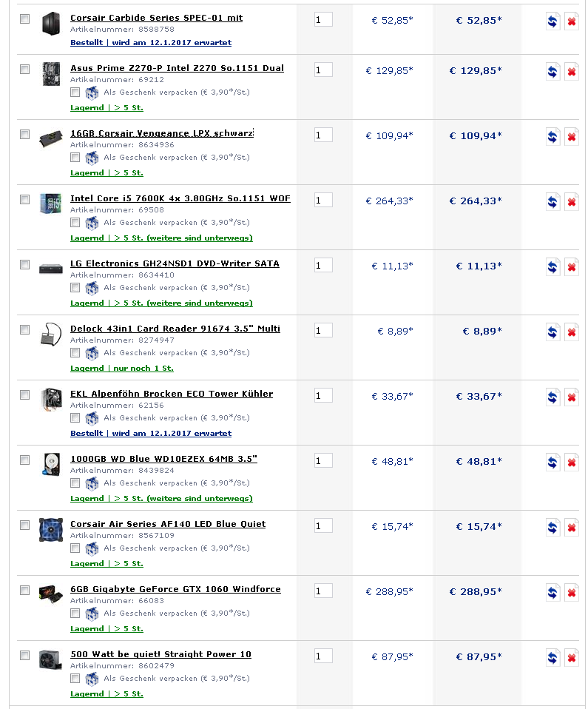
Task: Refresh the 1000GB WD Blue row
Action: click(552, 463)
